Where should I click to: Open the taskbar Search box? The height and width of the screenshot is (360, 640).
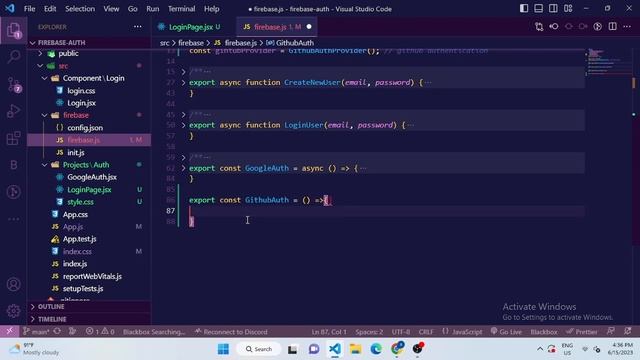[x=259, y=349]
